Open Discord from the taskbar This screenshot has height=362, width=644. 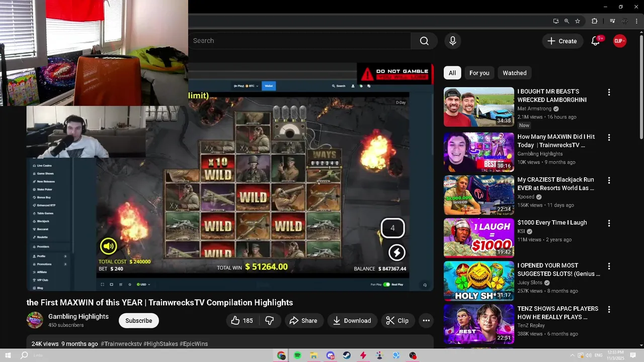pos(330,355)
